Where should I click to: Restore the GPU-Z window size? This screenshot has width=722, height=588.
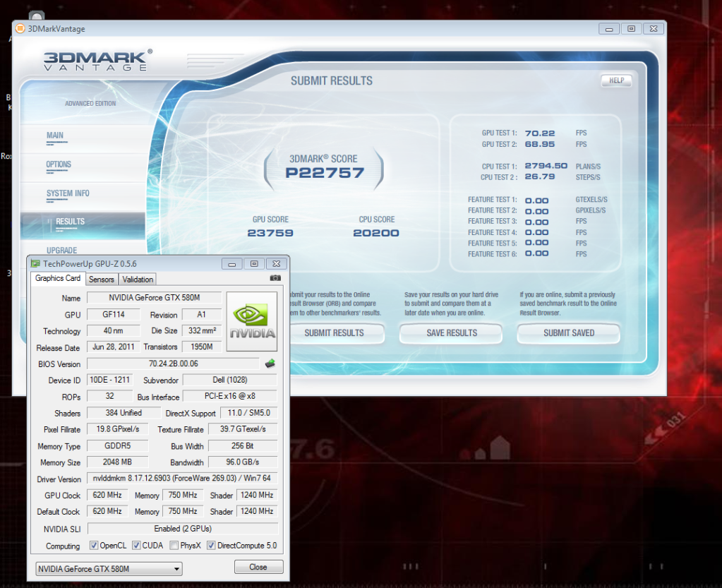click(254, 263)
